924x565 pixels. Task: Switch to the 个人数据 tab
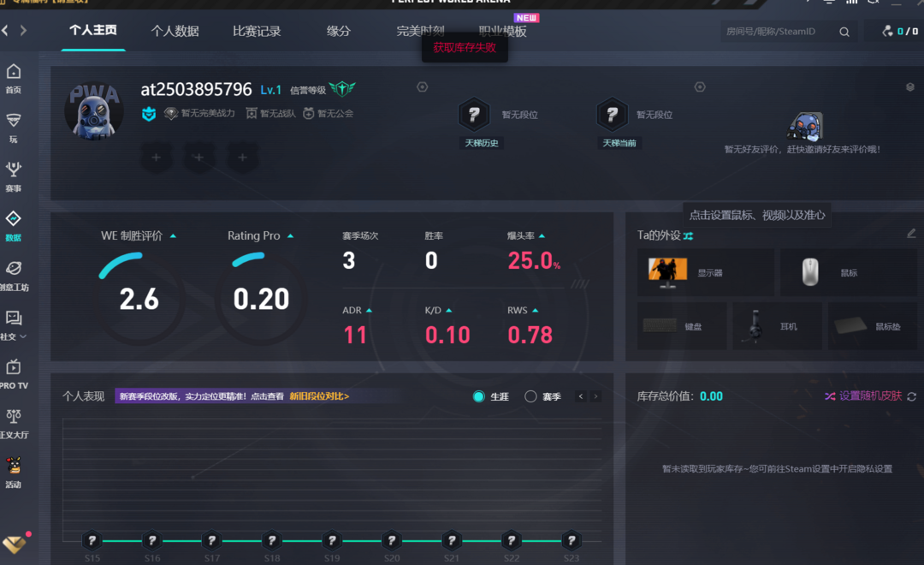coord(175,32)
